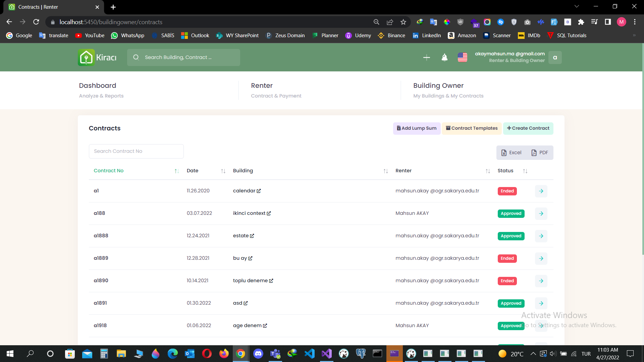
Task: Sort by Renter column arrows
Action: pos(488,171)
